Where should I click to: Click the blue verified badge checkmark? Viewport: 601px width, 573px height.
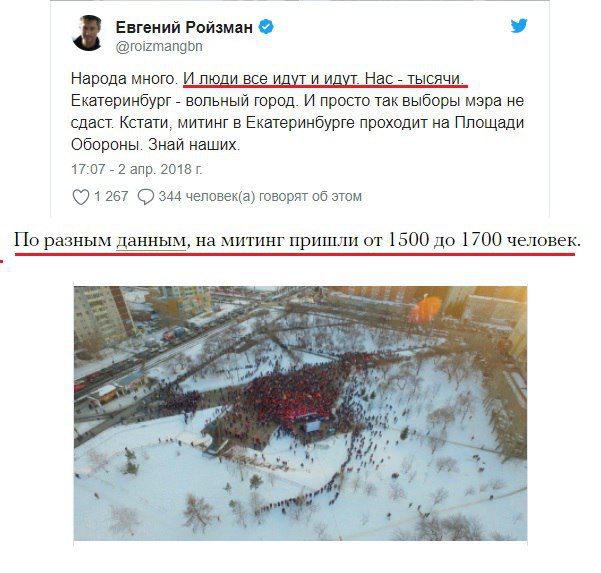click(266, 27)
